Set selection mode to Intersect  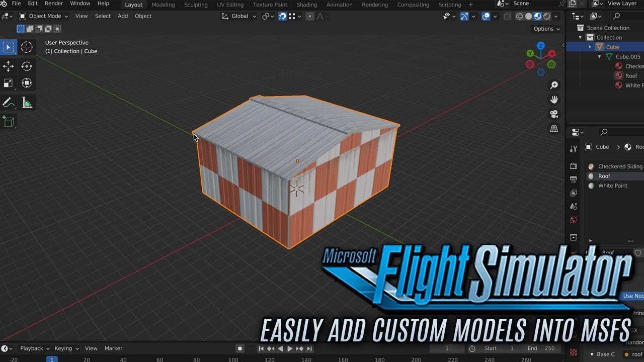pyautogui.click(x=57, y=29)
